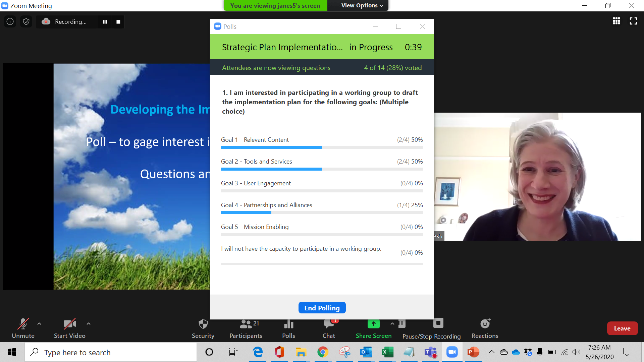644x362 pixels.
Task: Open the Windows Start menu
Action: point(12,352)
